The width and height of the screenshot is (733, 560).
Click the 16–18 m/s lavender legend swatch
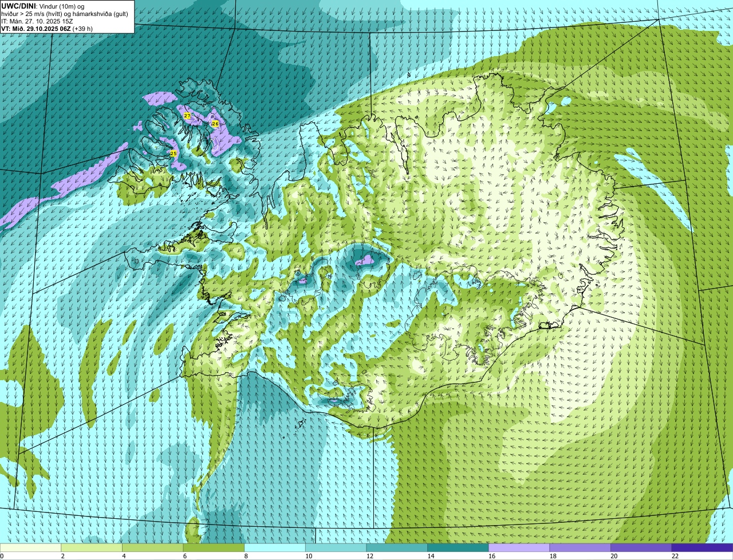coord(519,547)
